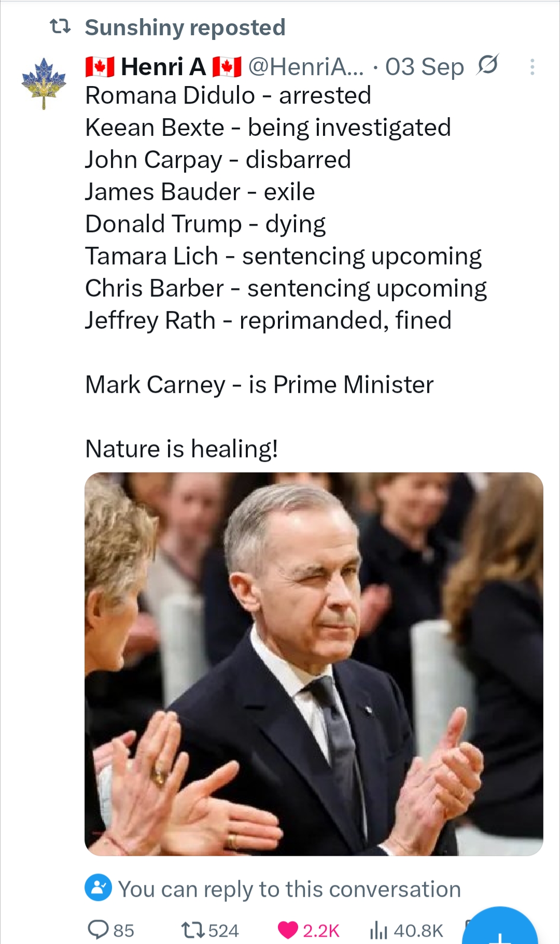560x944 pixels.
Task: Open Henri A's maple leaf avatar
Action: click(x=44, y=82)
